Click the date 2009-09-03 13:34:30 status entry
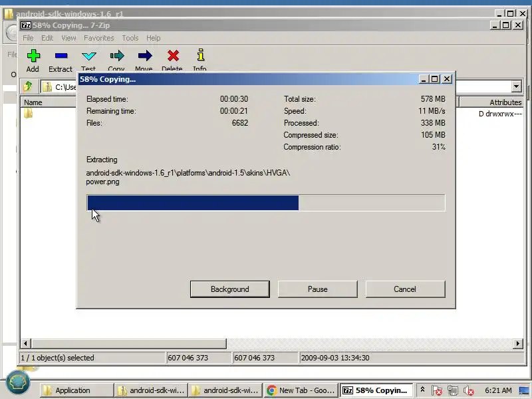Viewport: 532px width, 399px height. tap(335, 358)
